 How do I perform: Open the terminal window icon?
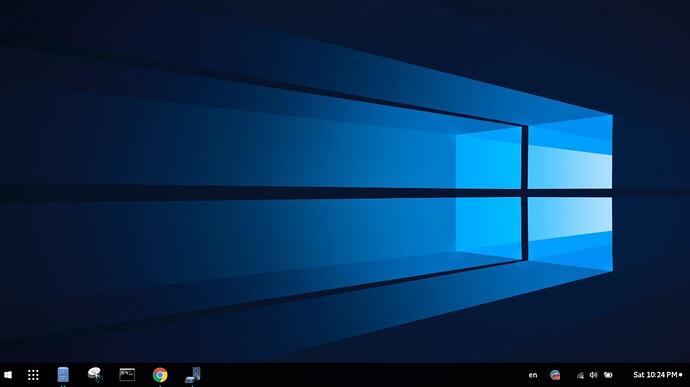pos(127,375)
